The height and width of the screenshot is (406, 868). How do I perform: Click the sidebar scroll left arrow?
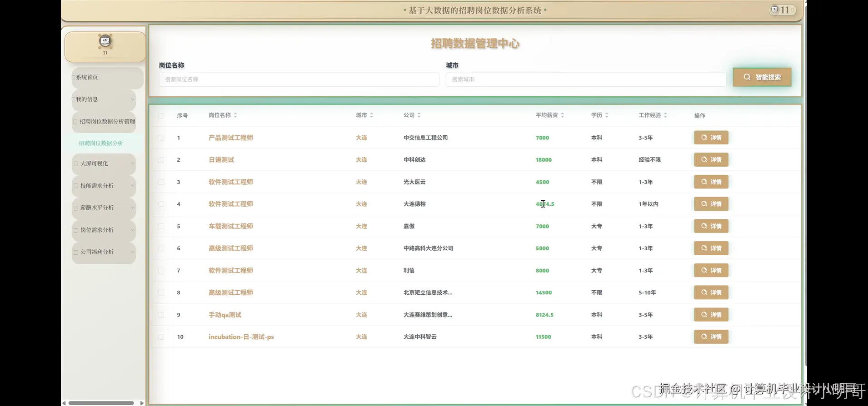[x=64, y=403]
